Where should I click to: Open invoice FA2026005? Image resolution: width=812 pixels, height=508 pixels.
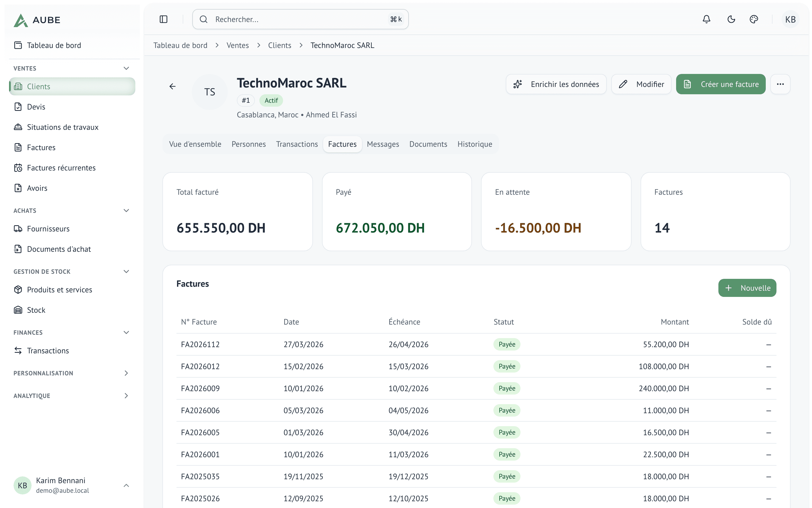(200, 432)
